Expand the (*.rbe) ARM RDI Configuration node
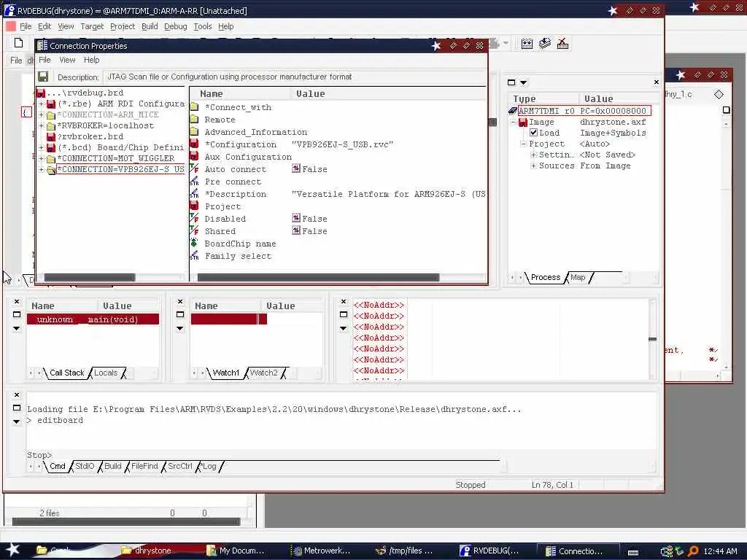Image resolution: width=747 pixels, height=560 pixels. click(x=41, y=104)
